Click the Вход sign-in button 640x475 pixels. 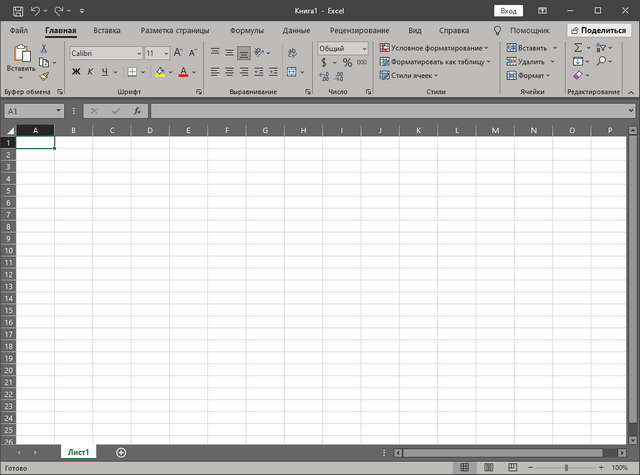click(x=509, y=10)
